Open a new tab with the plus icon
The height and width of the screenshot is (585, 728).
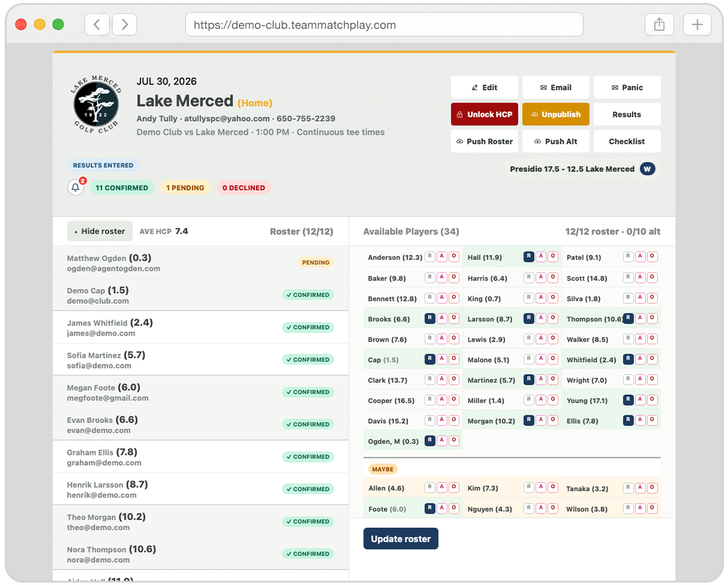697,25
